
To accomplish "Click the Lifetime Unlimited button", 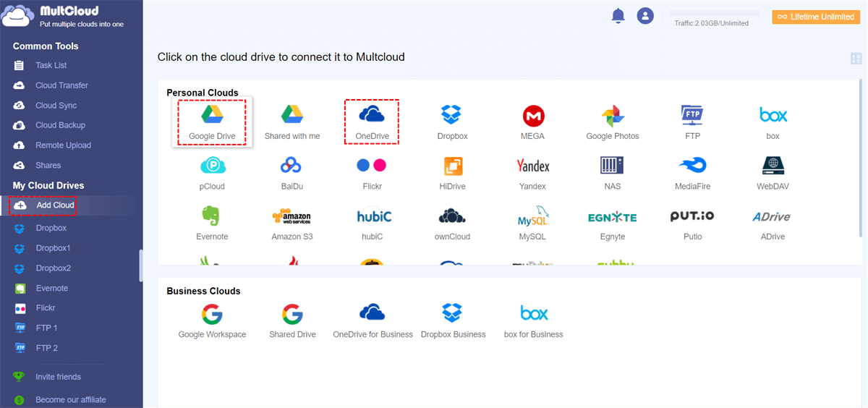I will pos(816,17).
